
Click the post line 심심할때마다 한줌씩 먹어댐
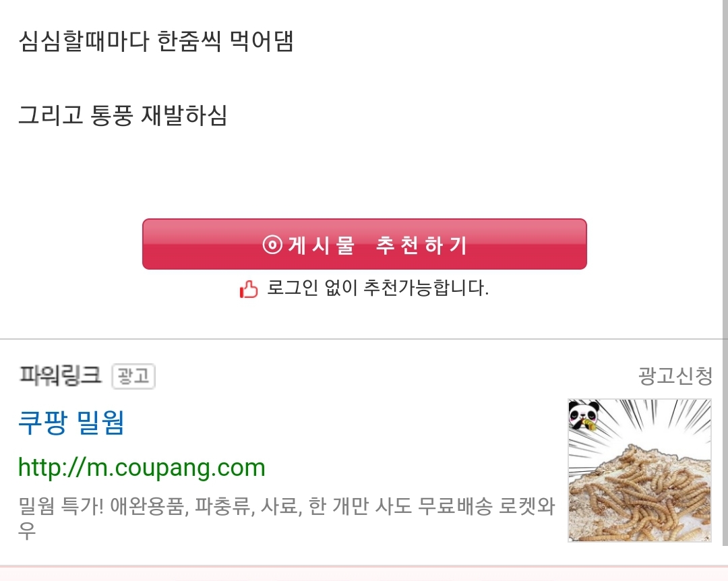point(156,42)
